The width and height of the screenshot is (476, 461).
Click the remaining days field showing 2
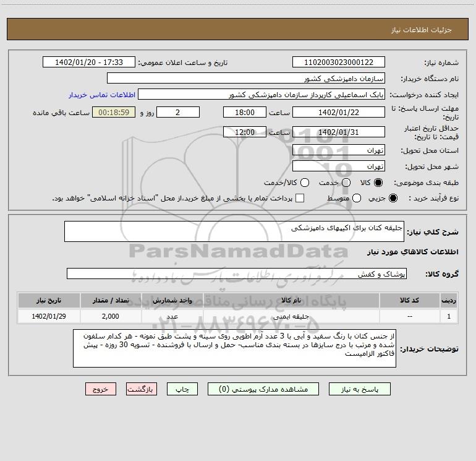pos(178,112)
